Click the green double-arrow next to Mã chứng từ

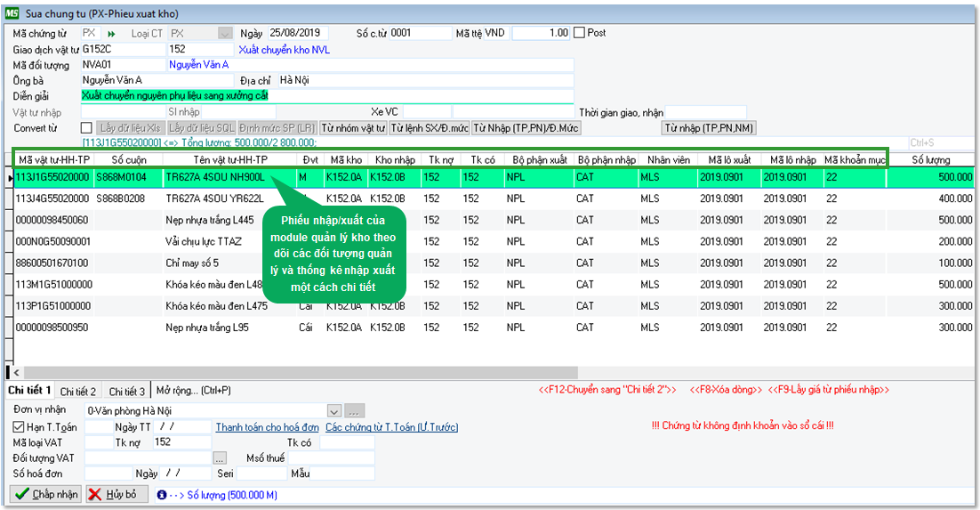click(x=111, y=34)
